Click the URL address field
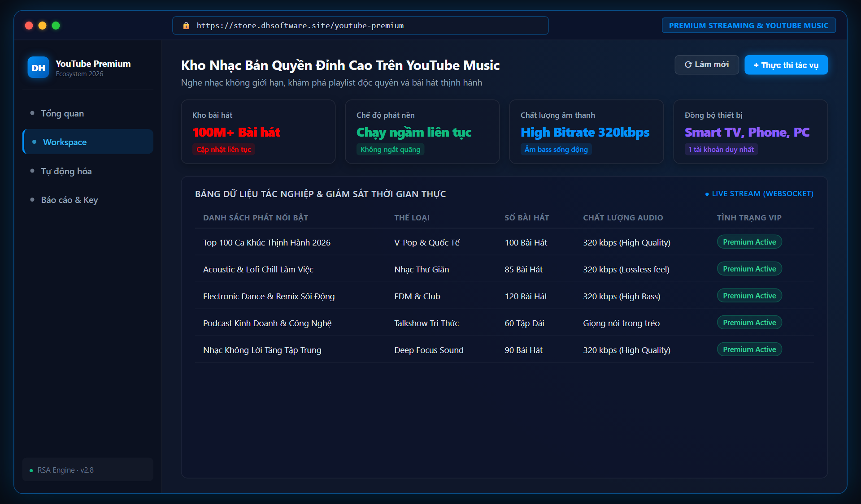The height and width of the screenshot is (504, 861). tap(361, 26)
